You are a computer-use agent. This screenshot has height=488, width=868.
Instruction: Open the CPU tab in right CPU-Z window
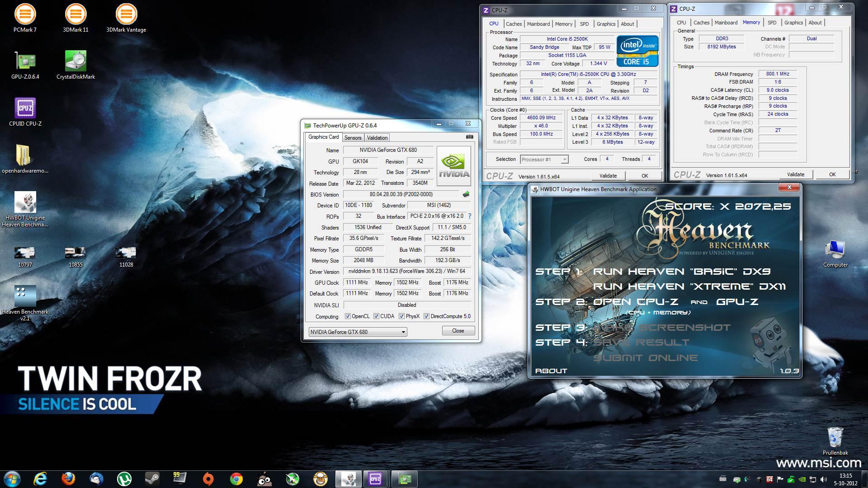[681, 23]
